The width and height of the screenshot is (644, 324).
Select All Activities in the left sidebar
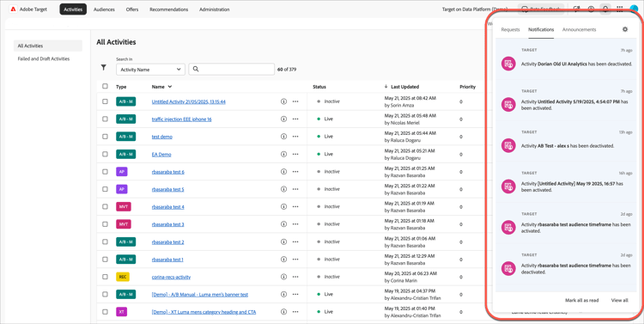pyautogui.click(x=47, y=46)
